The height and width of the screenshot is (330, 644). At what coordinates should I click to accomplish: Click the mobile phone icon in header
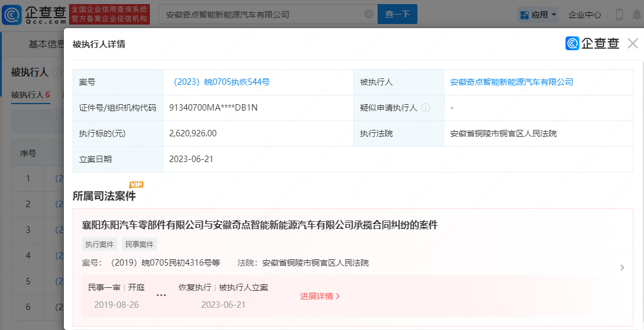619,15
